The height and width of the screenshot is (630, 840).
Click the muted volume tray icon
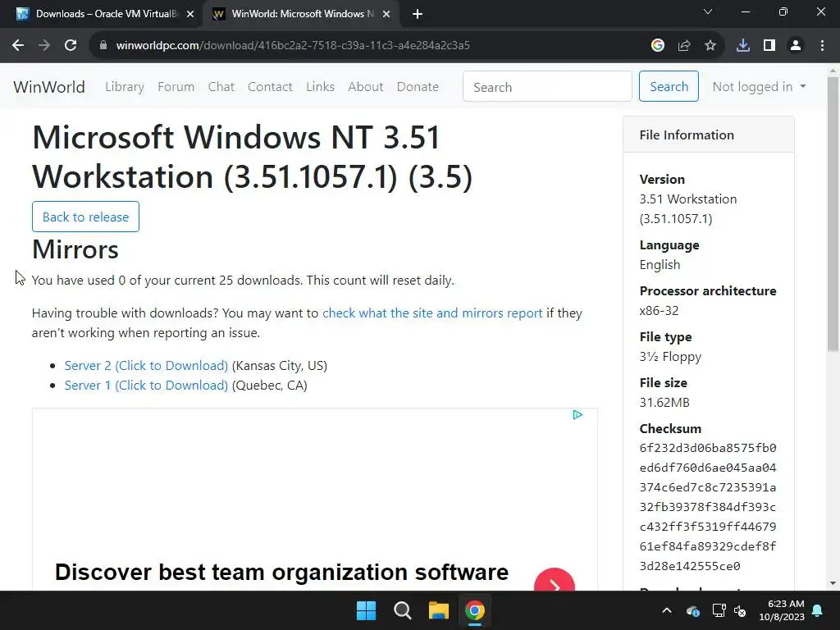tap(741, 610)
